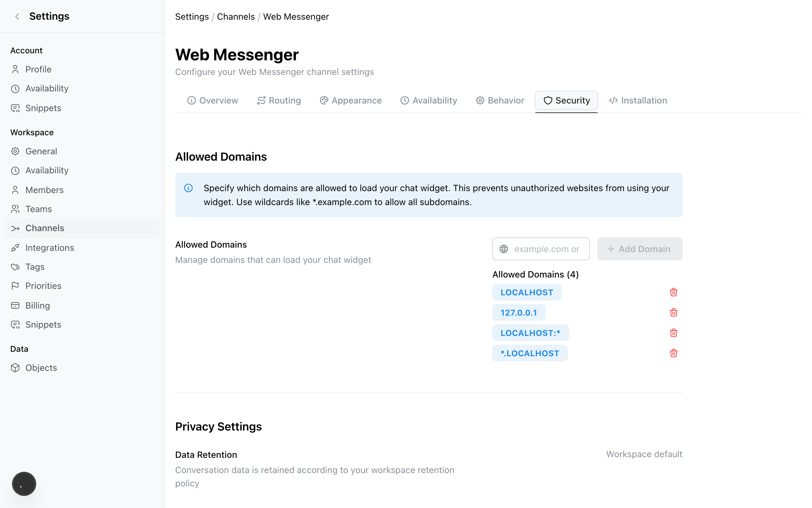Viewport: 812px width, 508px height.
Task: Open Objects under Data
Action: (82, 368)
